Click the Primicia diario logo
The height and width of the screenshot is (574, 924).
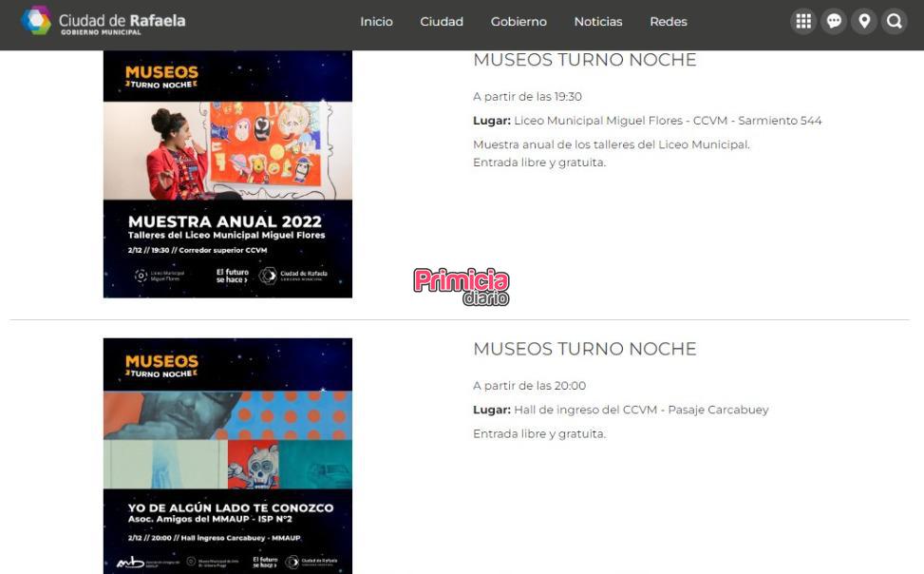[x=462, y=286]
